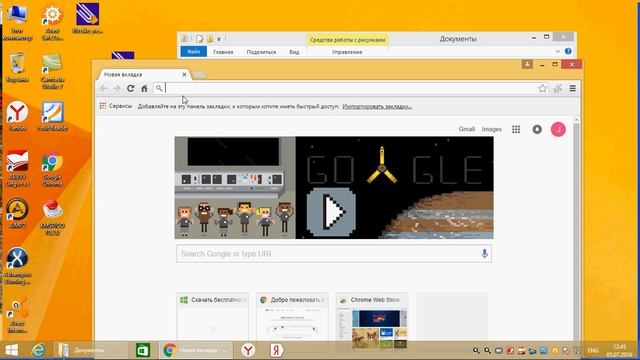640x360 pixels.
Task: Open the Foxit Reader desktop shortcut
Action: (x=52, y=116)
